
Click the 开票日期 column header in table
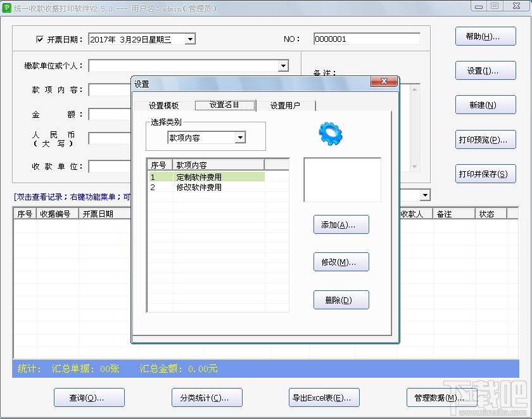point(105,214)
